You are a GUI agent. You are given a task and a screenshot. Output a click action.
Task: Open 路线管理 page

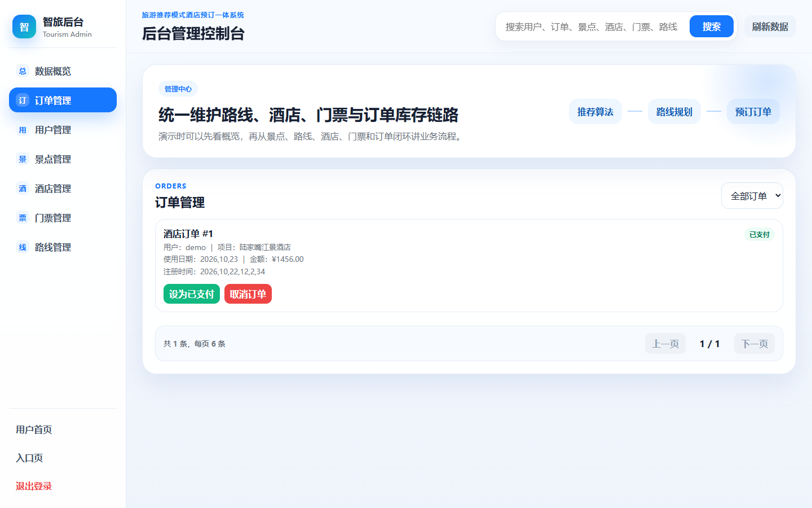[63, 247]
